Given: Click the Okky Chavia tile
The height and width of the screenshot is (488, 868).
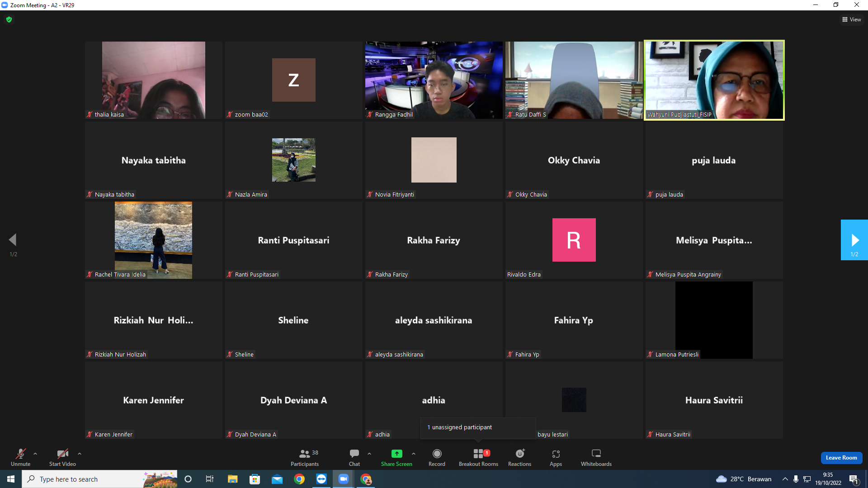Looking at the screenshot, I should pyautogui.click(x=574, y=160).
